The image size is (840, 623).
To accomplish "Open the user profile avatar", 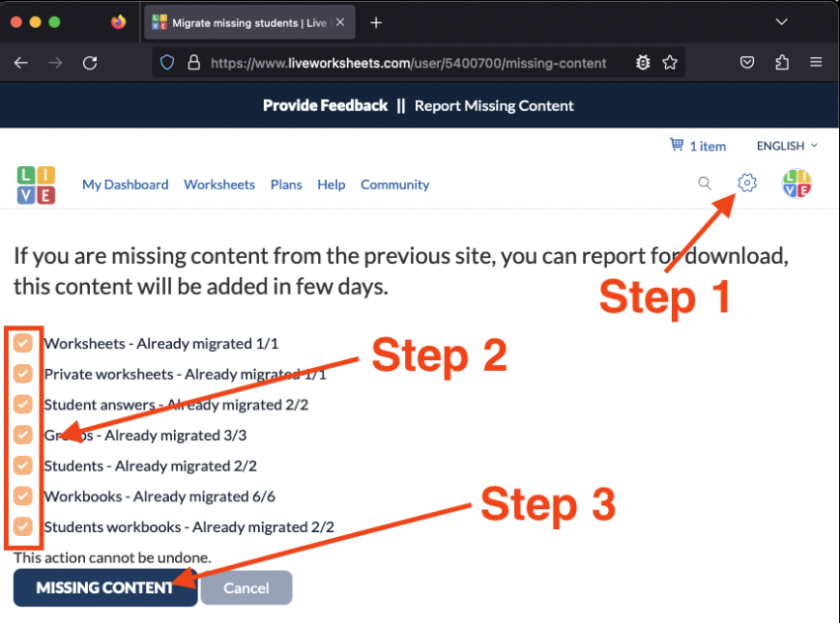I will 797,183.
